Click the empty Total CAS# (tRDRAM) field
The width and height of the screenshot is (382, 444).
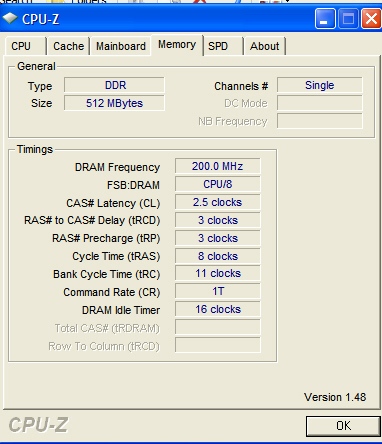tap(218, 327)
